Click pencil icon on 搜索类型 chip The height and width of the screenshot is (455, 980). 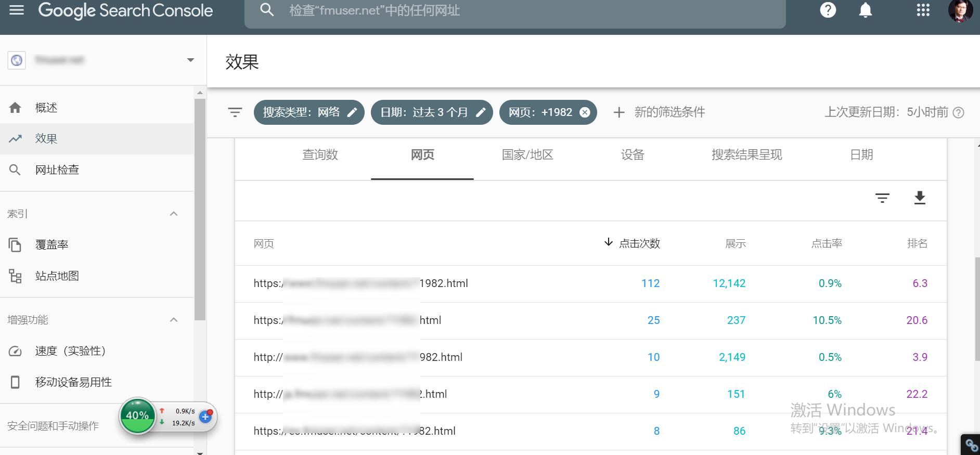pyautogui.click(x=352, y=112)
